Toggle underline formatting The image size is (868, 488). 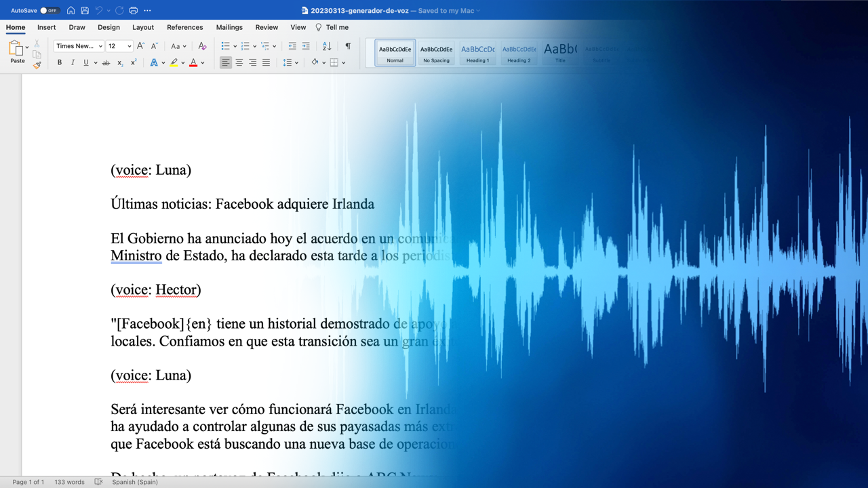86,63
